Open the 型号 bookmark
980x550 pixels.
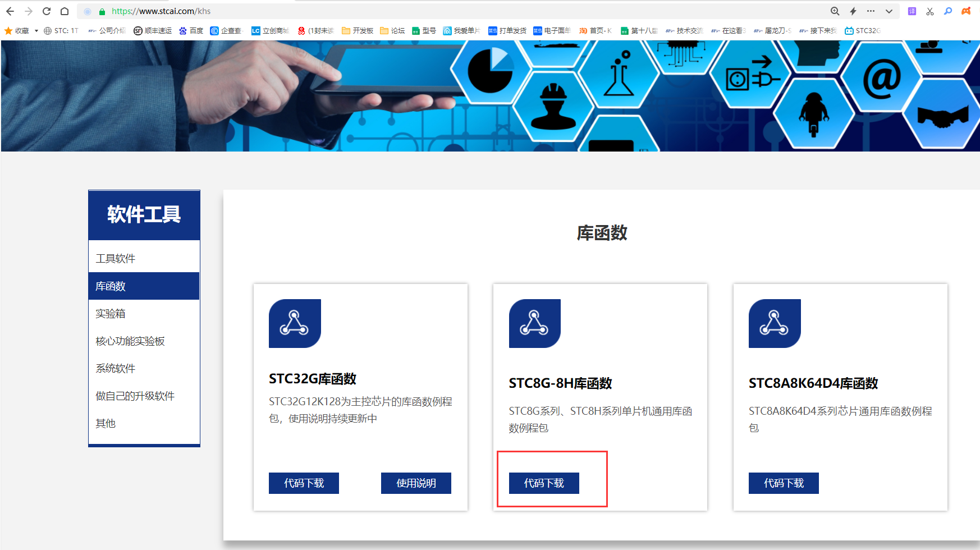424,31
